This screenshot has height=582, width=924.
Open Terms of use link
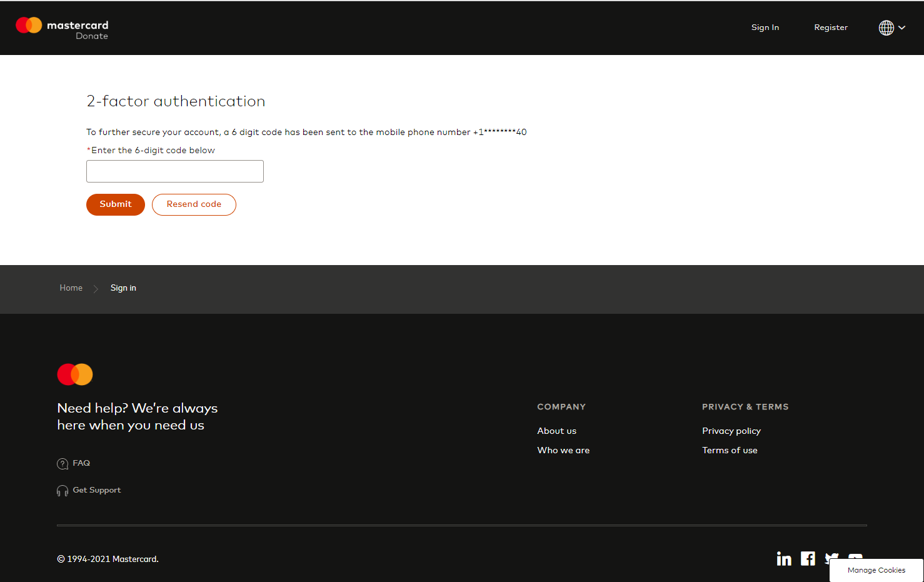729,450
